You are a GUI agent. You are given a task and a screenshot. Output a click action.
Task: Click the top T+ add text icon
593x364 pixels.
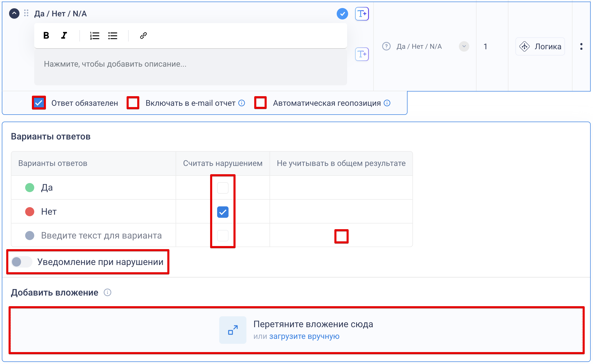tap(362, 14)
